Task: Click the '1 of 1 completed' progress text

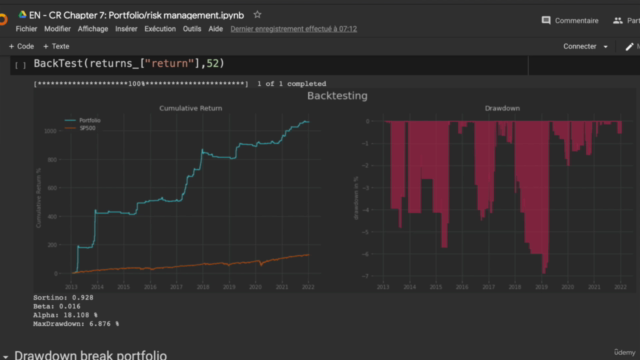Action: [291, 84]
